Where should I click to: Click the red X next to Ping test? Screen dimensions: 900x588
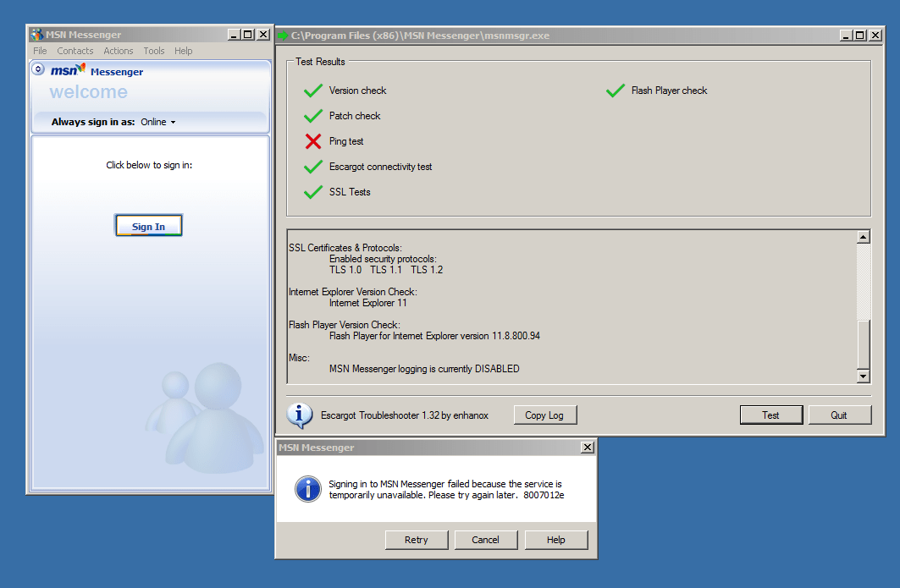(x=312, y=141)
